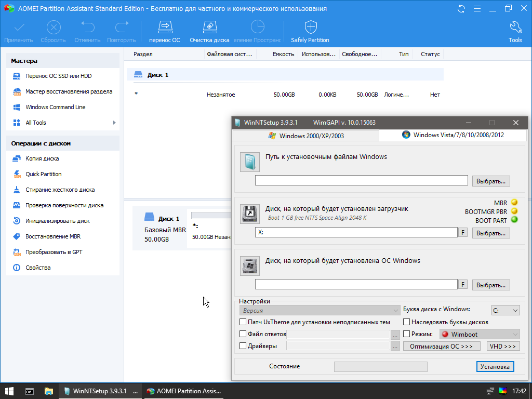
Task: Click the Статус column header
Action: pos(430,54)
